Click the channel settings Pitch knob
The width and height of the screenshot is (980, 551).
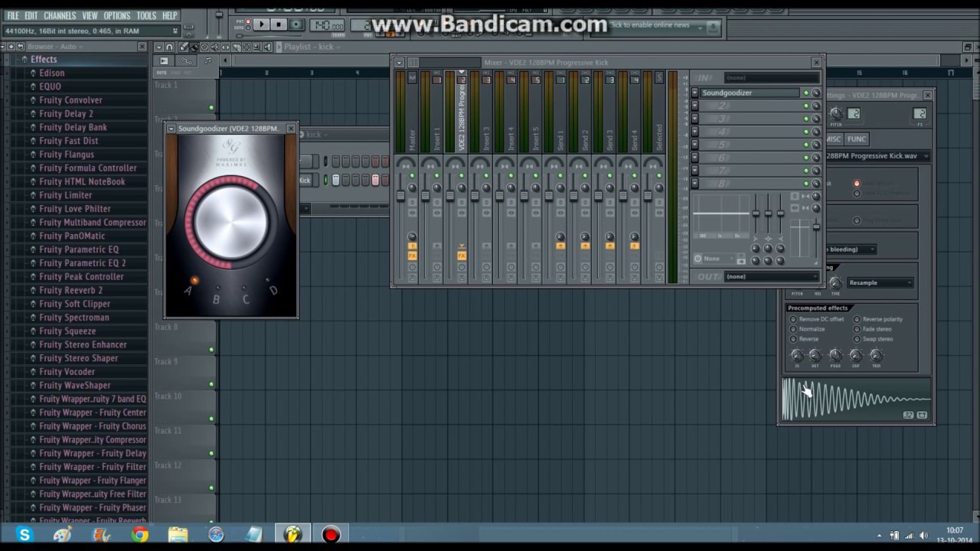click(836, 114)
